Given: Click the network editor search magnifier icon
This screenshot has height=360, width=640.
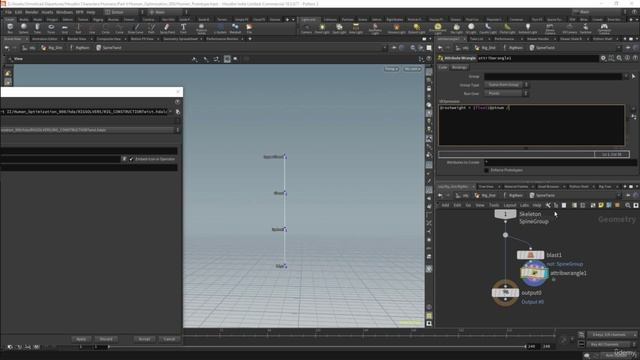Looking at the screenshot, I should [x=627, y=205].
